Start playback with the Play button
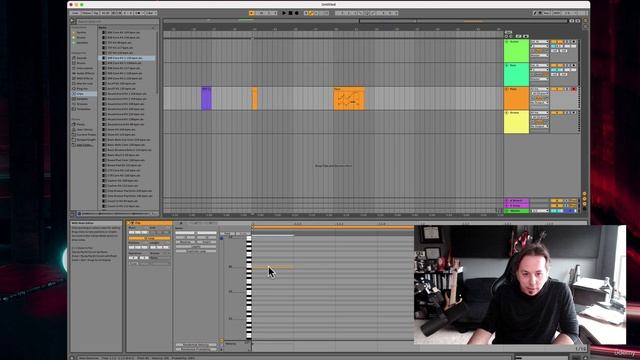 (x=284, y=13)
